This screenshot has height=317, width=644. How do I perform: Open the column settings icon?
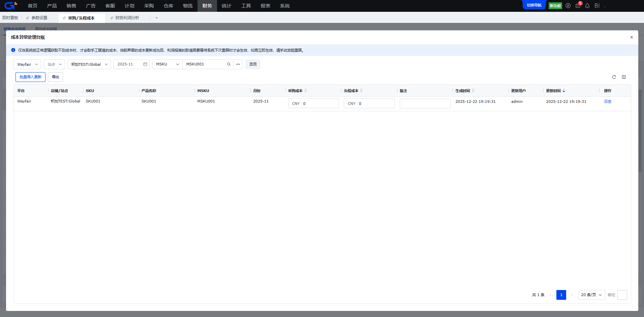(x=624, y=77)
